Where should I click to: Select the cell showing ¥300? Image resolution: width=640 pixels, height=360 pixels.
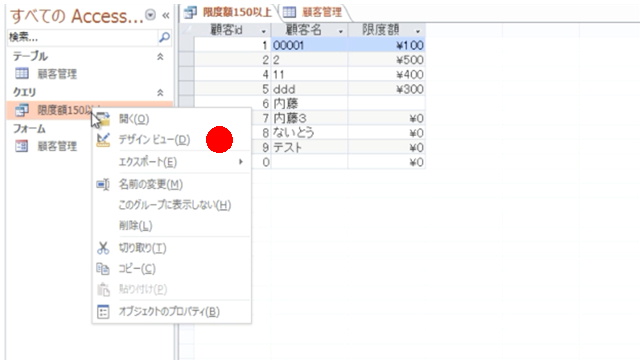(387, 89)
